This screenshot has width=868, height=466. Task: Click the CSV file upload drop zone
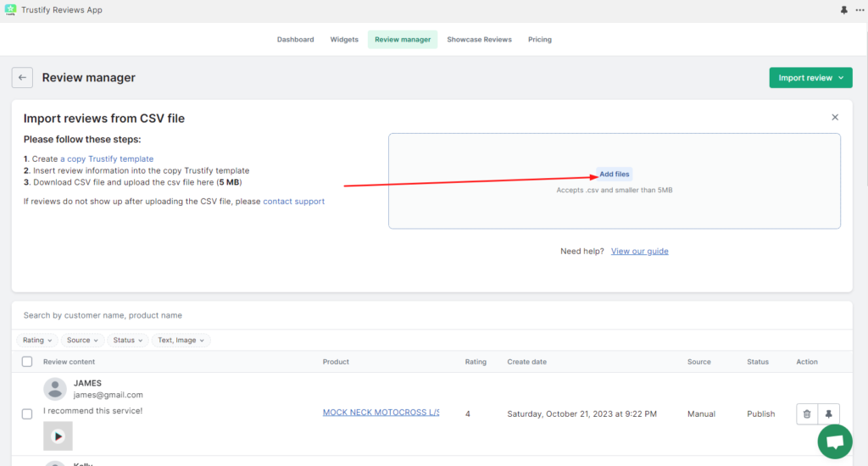(615, 181)
